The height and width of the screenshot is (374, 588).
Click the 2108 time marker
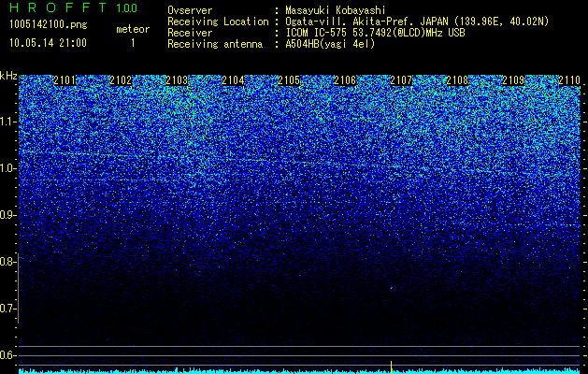pyautogui.click(x=457, y=80)
